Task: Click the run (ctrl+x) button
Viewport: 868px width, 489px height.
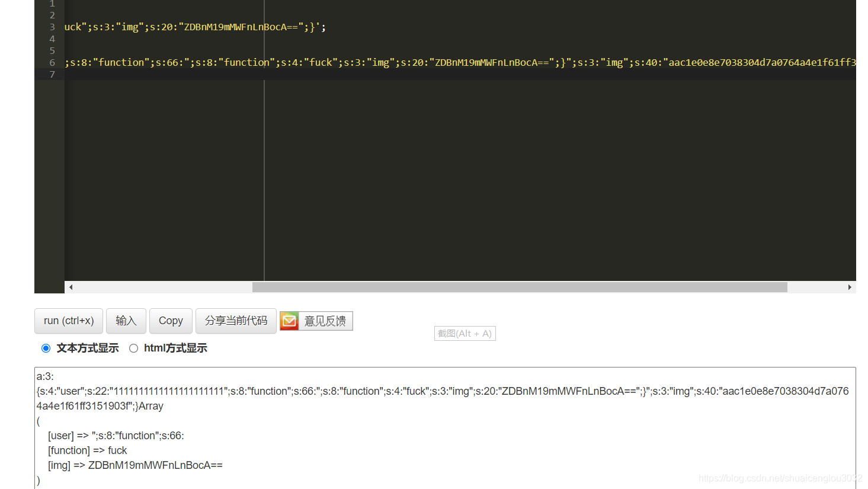Action: [x=69, y=321]
